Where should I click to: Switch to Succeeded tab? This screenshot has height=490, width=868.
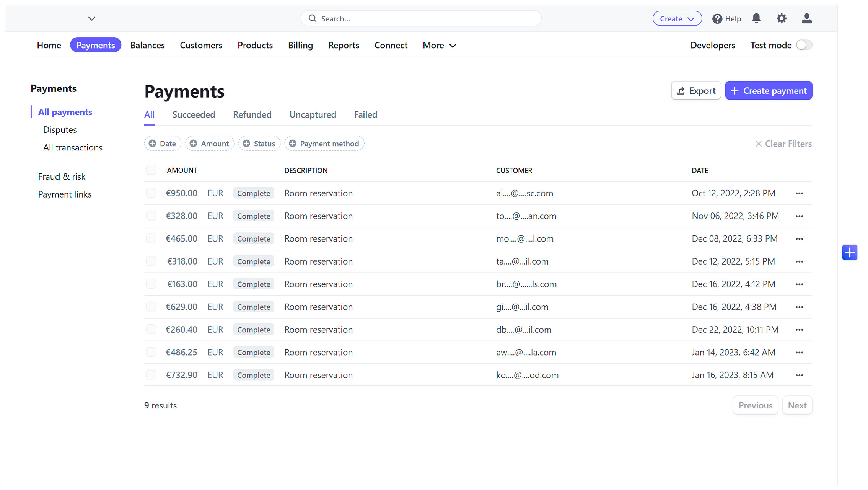point(194,114)
